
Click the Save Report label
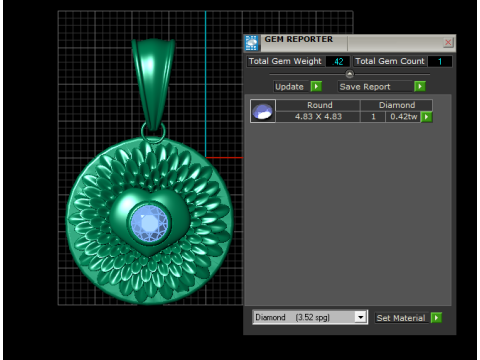pos(365,87)
